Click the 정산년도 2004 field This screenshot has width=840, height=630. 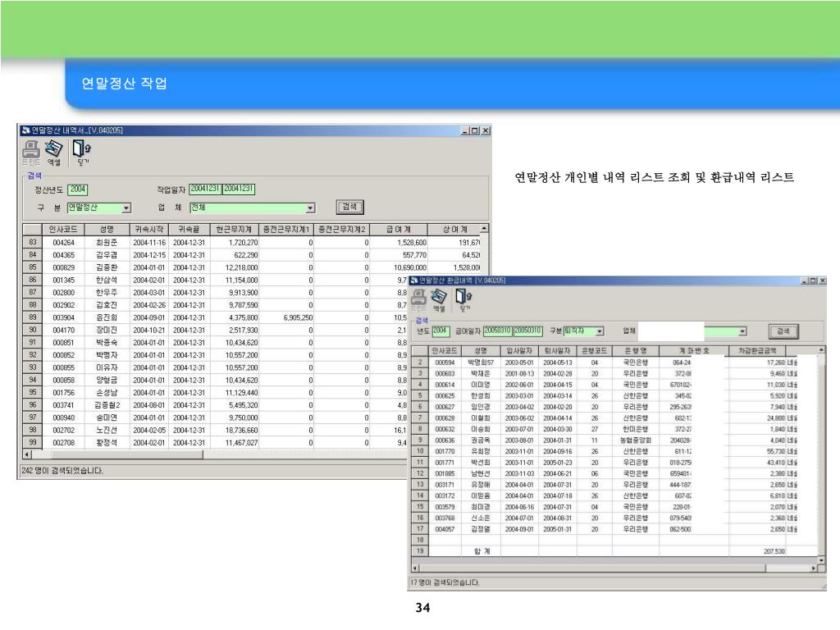point(78,189)
